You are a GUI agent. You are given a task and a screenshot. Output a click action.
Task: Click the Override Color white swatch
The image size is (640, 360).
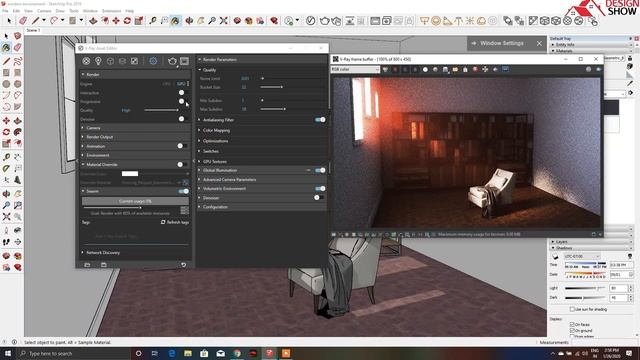130,174
